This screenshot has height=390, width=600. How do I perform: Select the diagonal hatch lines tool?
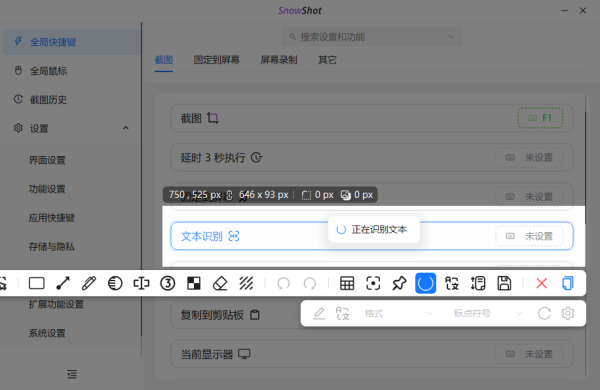point(246,284)
